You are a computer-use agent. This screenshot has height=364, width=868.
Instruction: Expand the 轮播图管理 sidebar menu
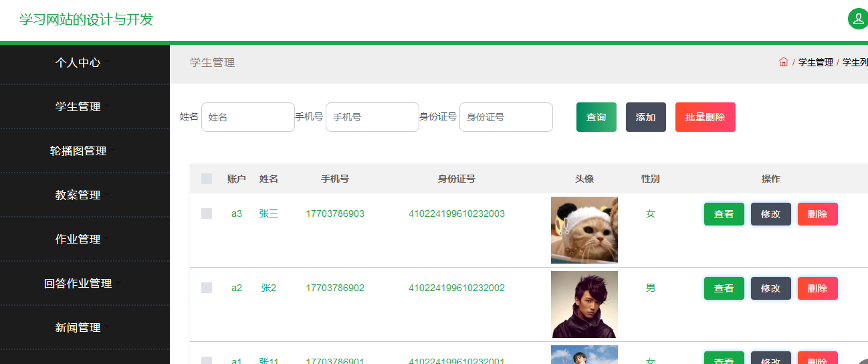85,151
